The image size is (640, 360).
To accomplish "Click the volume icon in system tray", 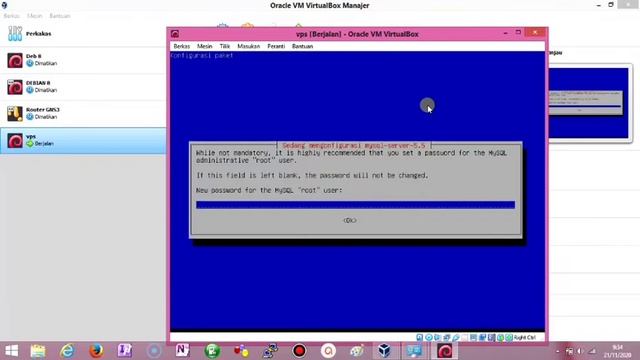I will [580, 351].
